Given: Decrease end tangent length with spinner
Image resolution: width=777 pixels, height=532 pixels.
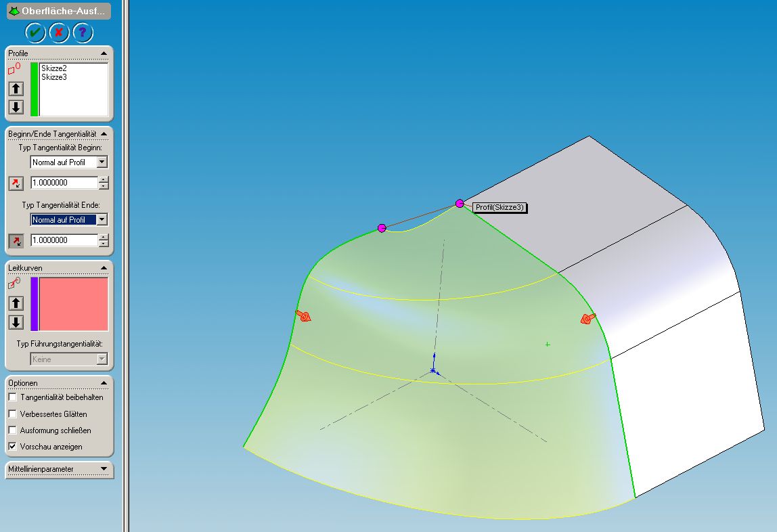Looking at the screenshot, I should [x=104, y=244].
